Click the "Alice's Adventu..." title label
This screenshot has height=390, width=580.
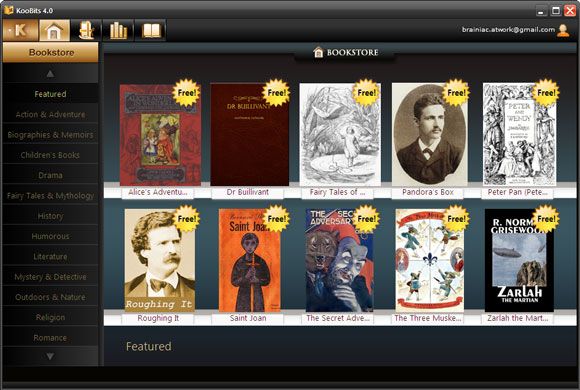pos(158,192)
